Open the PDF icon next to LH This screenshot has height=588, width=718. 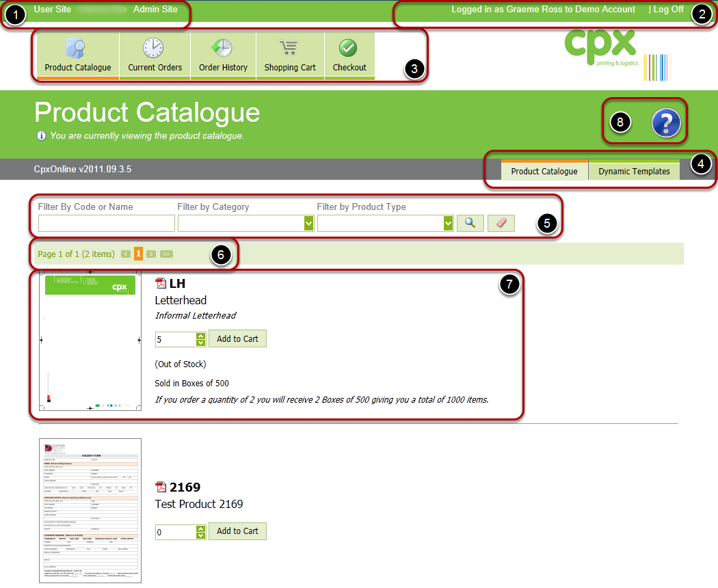pos(161,284)
